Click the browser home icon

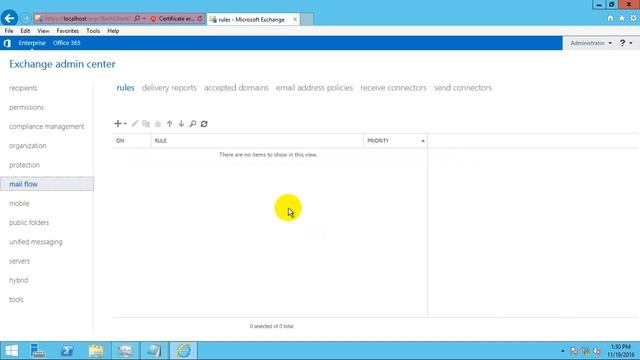[x=610, y=18]
